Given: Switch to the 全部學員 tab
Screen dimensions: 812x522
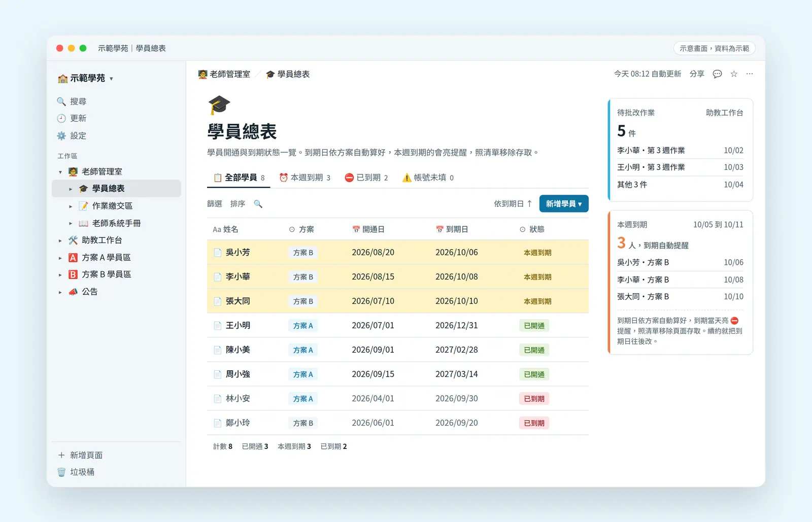Looking at the screenshot, I should point(239,178).
